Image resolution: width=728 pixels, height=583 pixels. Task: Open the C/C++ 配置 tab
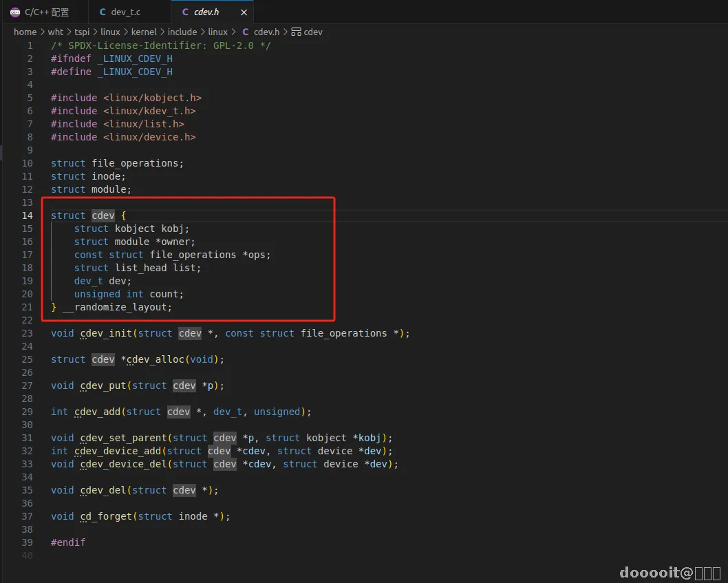coord(40,12)
